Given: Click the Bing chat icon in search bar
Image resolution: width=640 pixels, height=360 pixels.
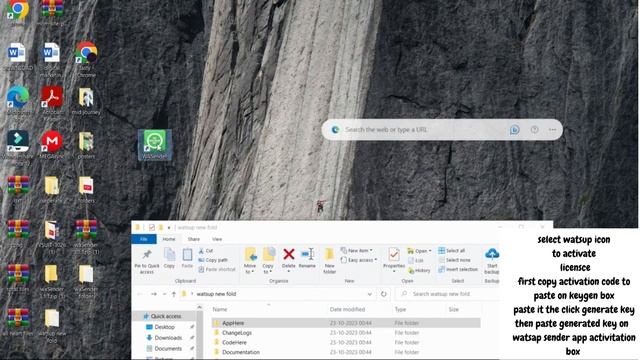Looking at the screenshot, I should click(514, 130).
